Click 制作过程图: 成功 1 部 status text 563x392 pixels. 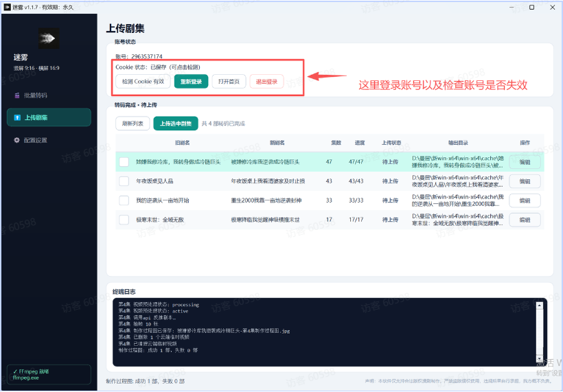tap(146, 381)
